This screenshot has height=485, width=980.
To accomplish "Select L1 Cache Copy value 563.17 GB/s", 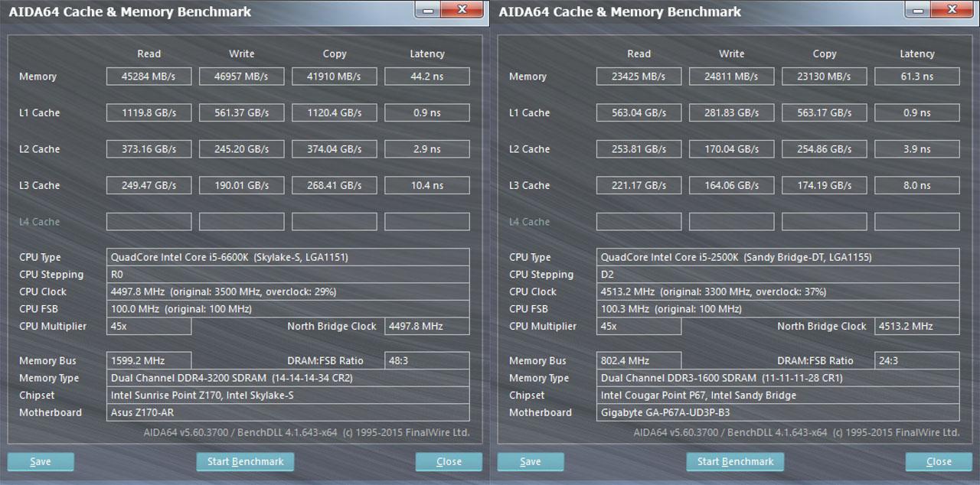I will click(x=824, y=112).
